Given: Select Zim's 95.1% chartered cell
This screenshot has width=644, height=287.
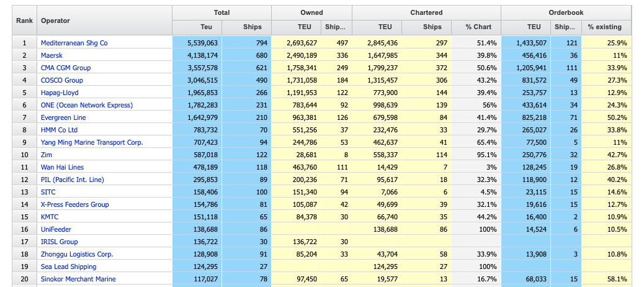Looking at the screenshot, I should pos(476,155).
